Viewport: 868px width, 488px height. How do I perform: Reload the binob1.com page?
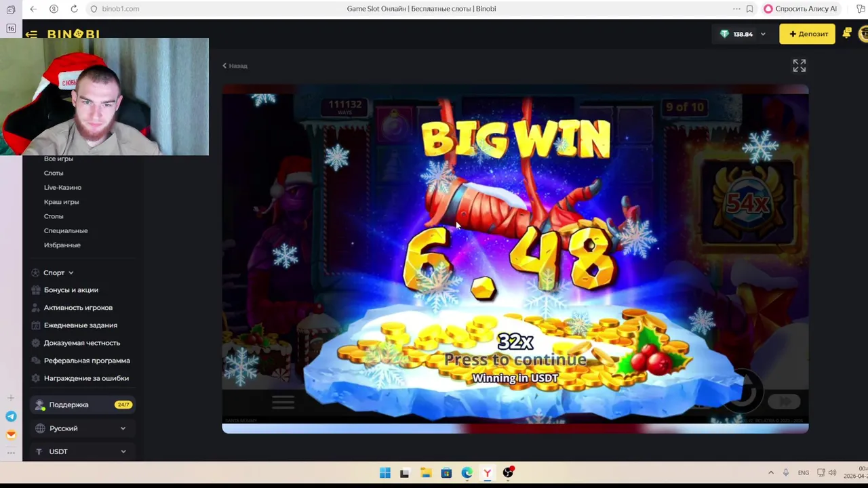click(x=74, y=9)
